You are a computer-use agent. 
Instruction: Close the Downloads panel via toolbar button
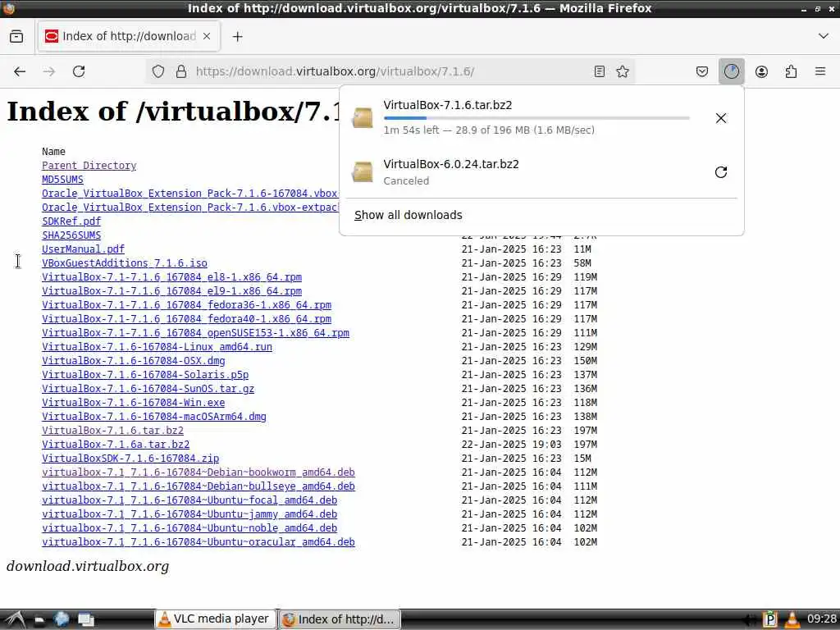[x=731, y=71]
